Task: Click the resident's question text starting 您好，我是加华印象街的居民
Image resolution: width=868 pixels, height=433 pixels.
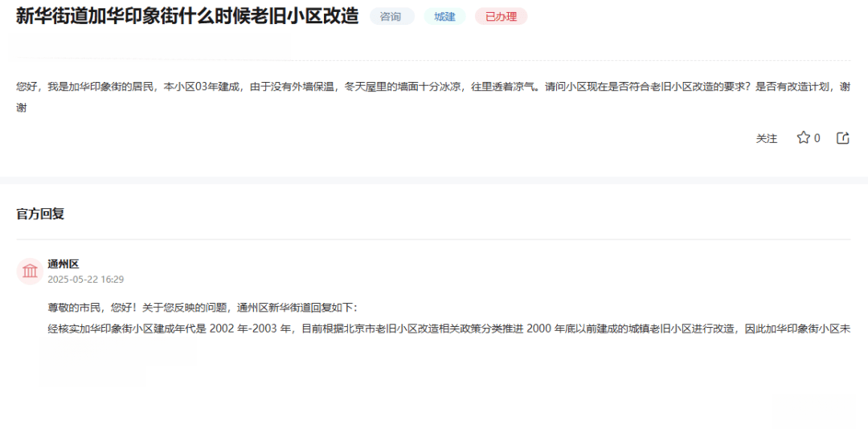Action: 433,97
